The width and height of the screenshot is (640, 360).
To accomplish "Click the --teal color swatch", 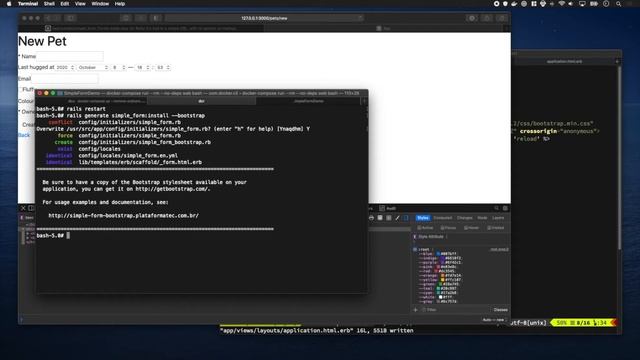I will pyautogui.click(x=438, y=289).
